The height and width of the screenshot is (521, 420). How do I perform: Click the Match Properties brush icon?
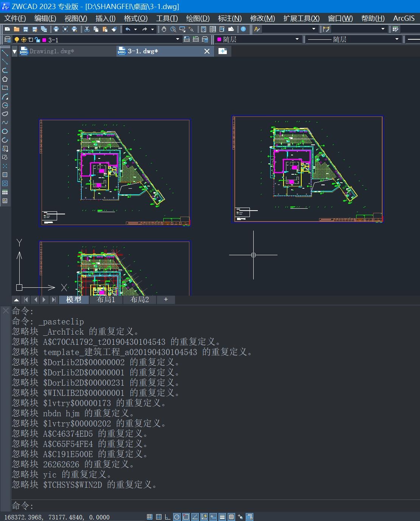click(x=114, y=29)
